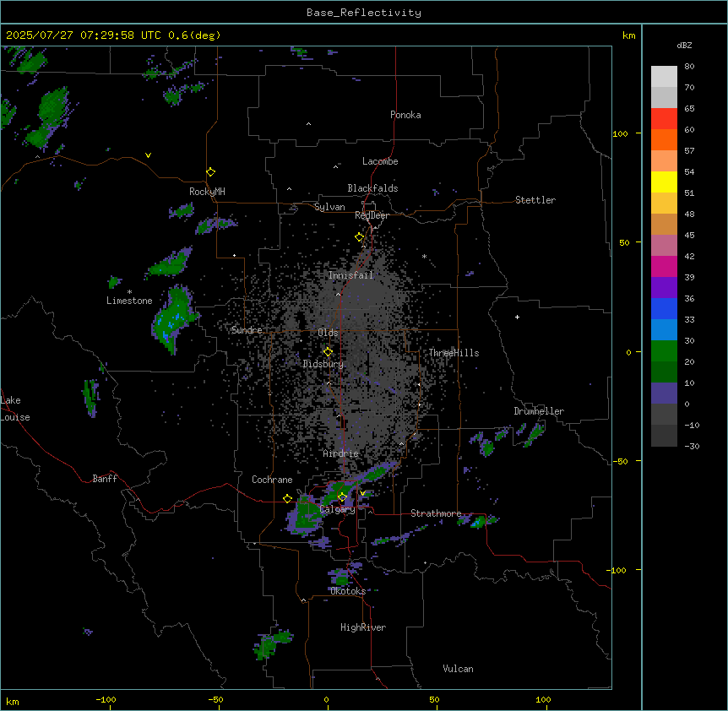Click the dBZ legend heading
The width and height of the screenshot is (728, 711).
click(684, 46)
